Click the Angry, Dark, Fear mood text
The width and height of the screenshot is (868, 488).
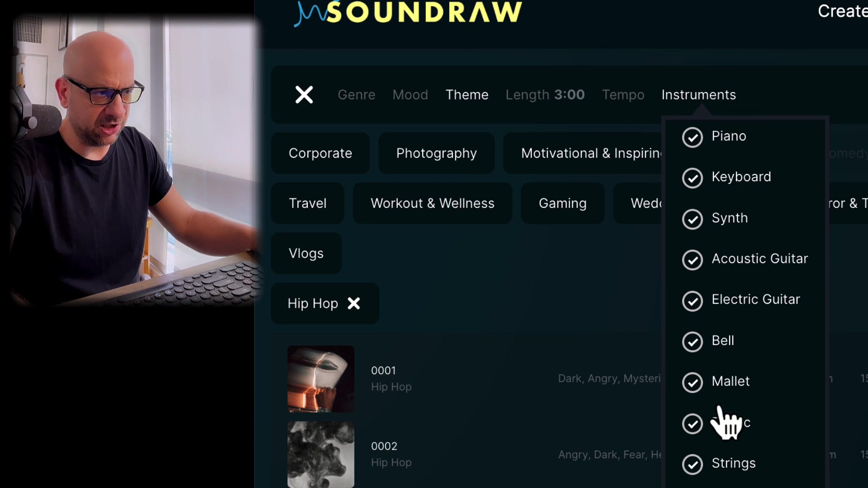click(610, 455)
